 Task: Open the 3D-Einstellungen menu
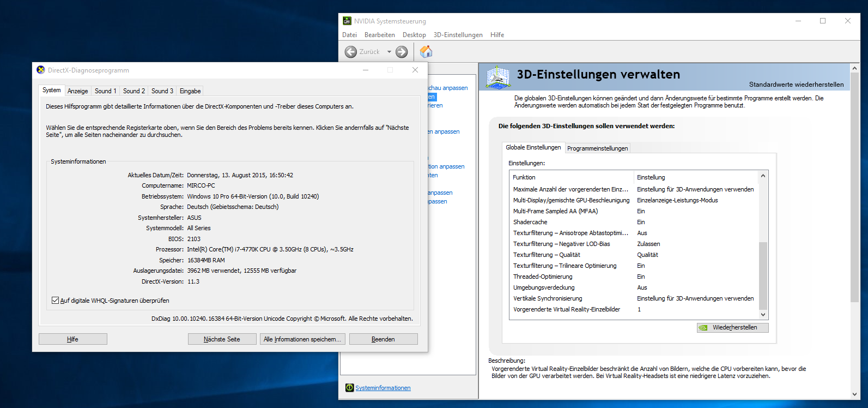(458, 35)
